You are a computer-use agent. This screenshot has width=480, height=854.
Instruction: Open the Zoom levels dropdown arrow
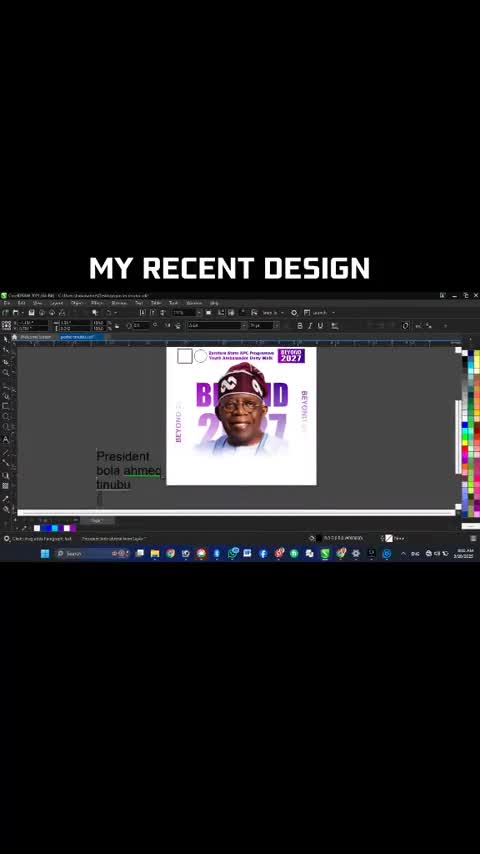(199, 313)
